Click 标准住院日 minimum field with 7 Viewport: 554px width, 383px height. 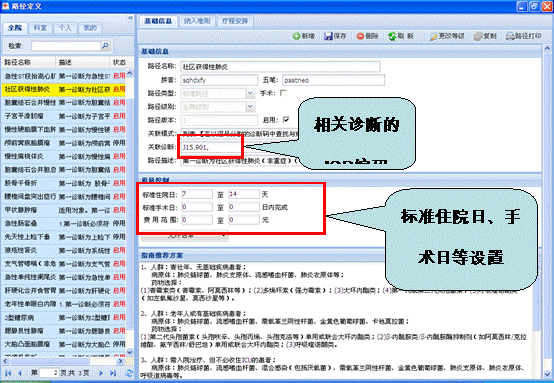197,194
